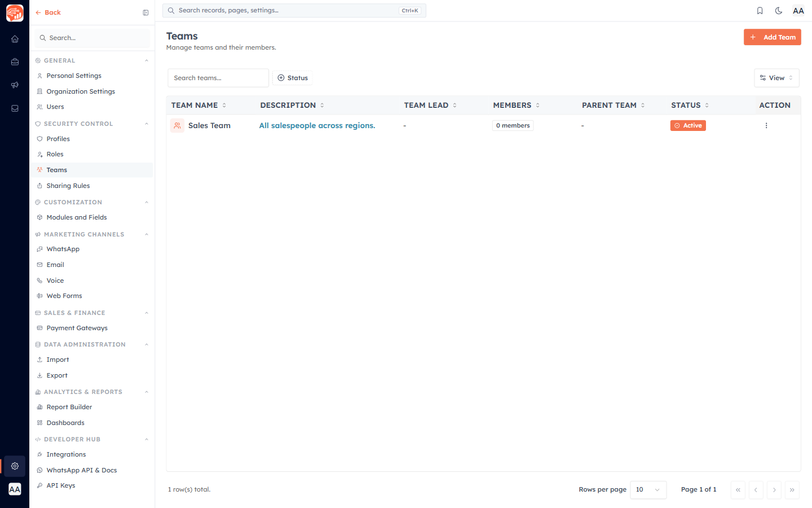This screenshot has height=508, width=812.
Task: Open the inbox icon in left rail
Action: [x=15, y=108]
